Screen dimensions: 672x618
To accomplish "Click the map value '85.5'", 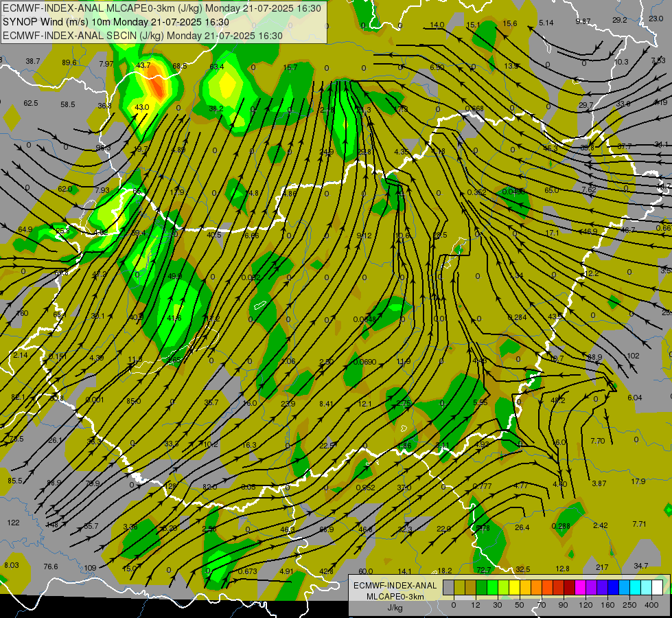I will (x=15, y=481).
